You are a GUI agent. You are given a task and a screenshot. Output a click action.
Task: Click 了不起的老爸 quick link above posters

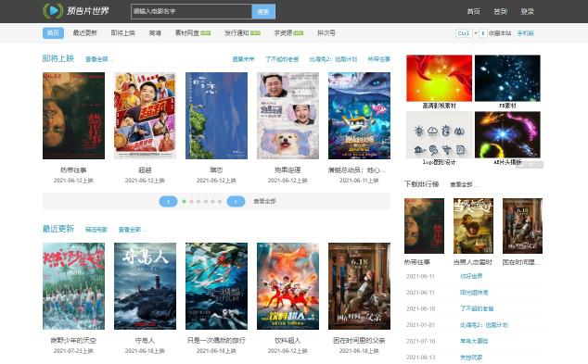(x=282, y=59)
